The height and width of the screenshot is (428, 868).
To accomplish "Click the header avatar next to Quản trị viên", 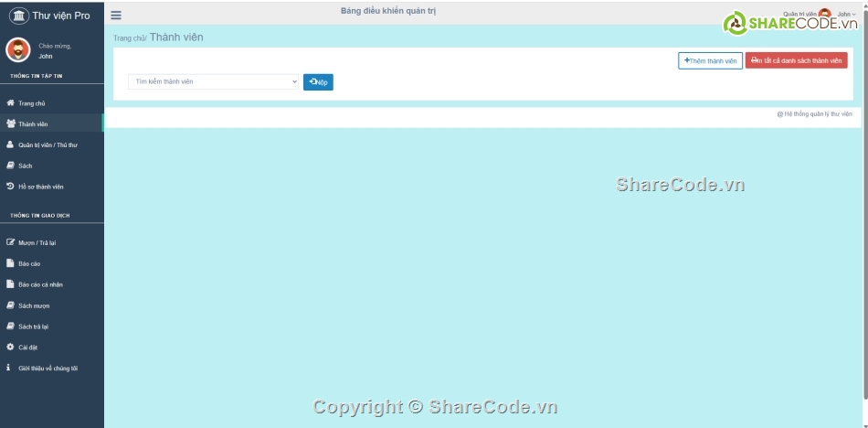I will pyautogui.click(x=825, y=14).
